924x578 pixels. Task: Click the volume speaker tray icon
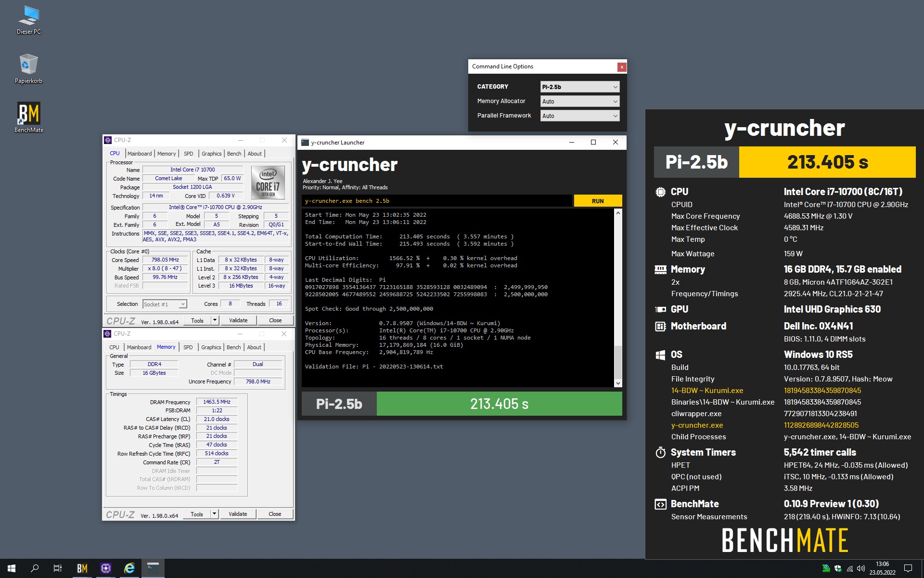[861, 568]
